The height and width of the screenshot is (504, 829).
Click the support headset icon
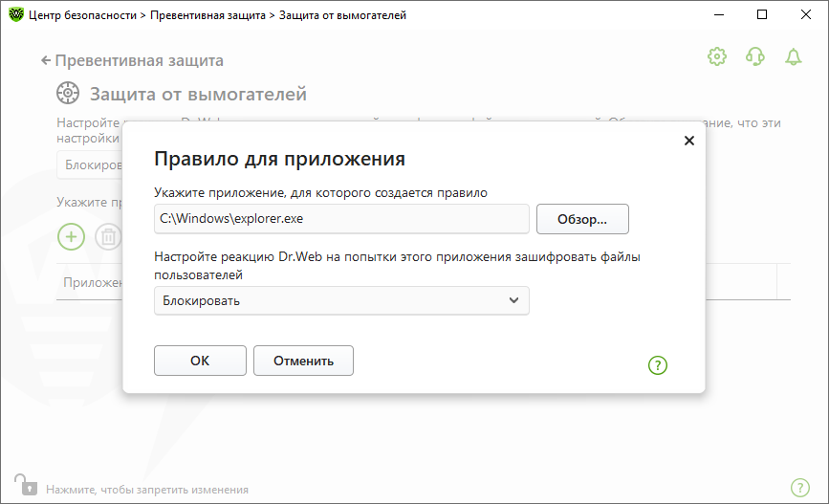[754, 57]
